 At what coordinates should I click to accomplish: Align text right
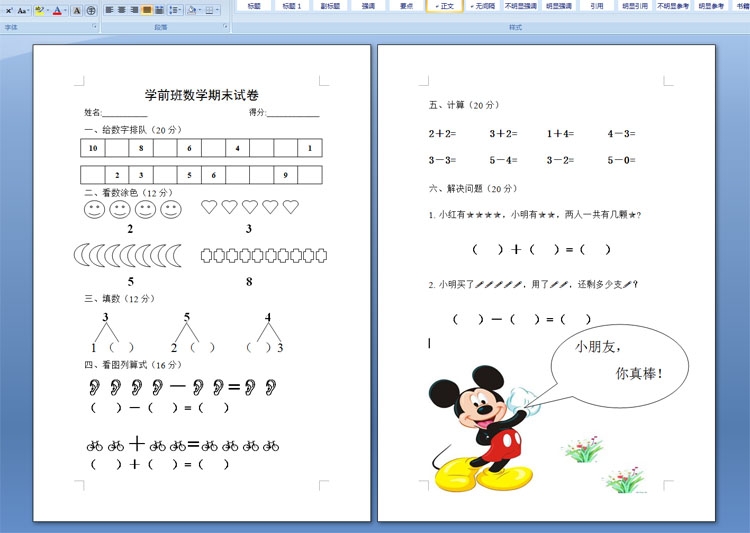point(134,10)
